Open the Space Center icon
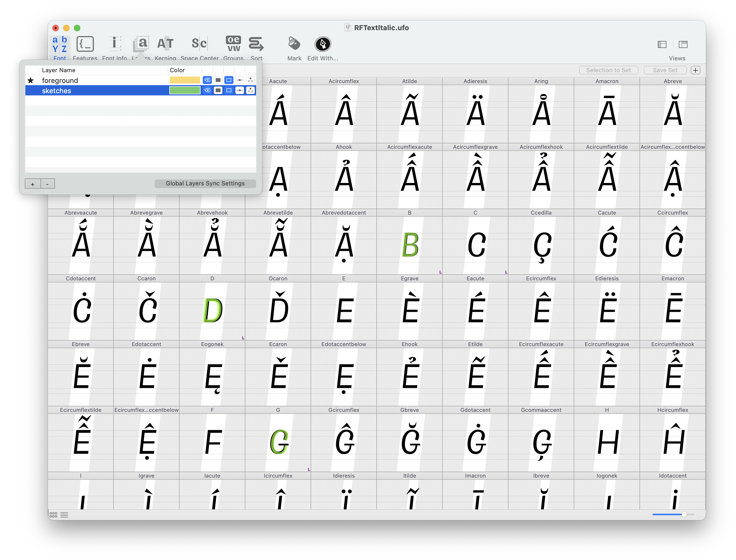 click(x=200, y=44)
